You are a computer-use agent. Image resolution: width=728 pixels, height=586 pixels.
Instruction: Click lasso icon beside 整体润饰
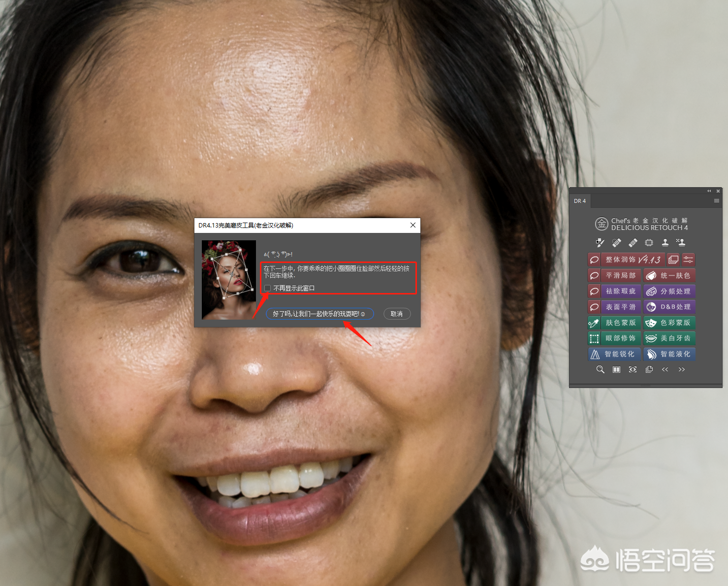594,260
